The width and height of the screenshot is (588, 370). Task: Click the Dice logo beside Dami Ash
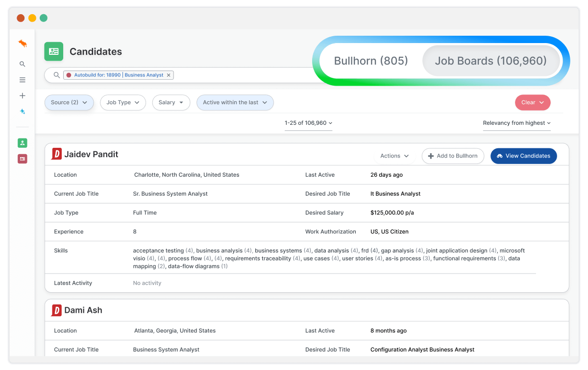click(57, 310)
